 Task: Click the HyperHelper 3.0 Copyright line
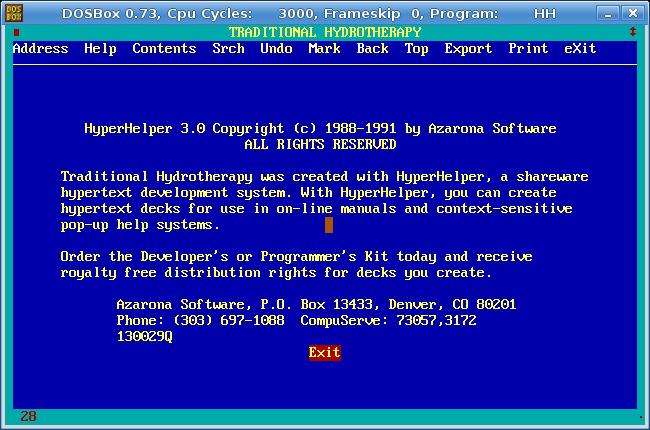[320, 129]
